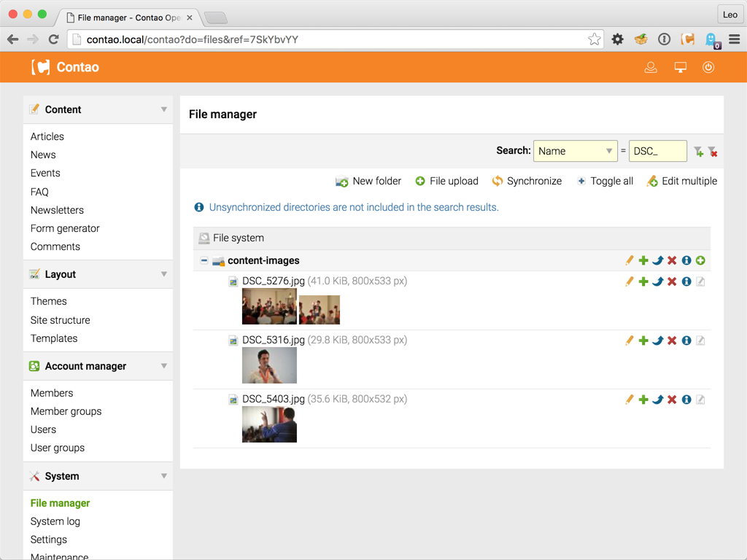Edit DSC_5276.jpg with the pencil icon
This screenshot has width=747, height=560.
[629, 281]
